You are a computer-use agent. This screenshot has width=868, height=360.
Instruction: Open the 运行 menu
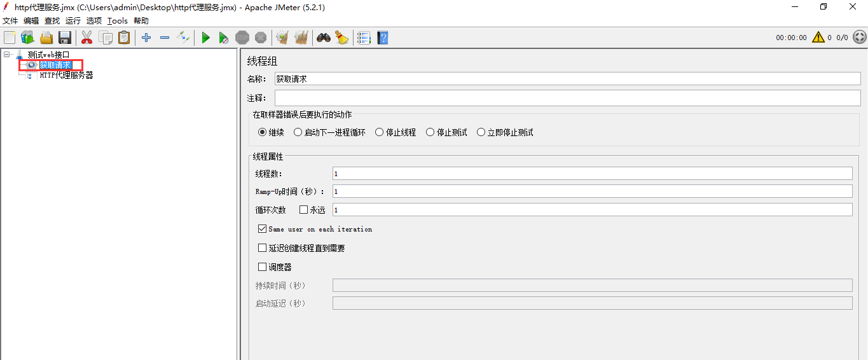point(73,20)
